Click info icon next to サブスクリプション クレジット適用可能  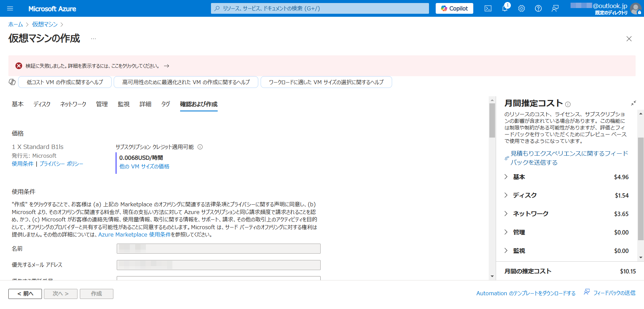(200, 147)
